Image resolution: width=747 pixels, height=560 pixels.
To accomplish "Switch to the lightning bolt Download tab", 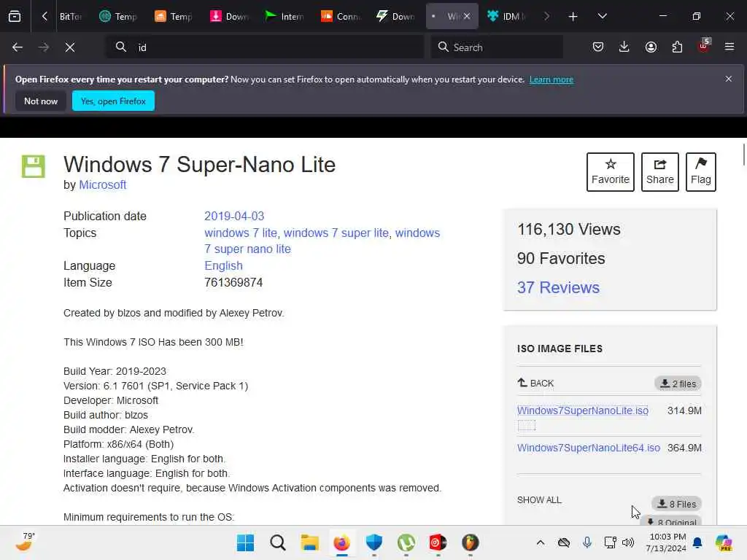I will (x=395, y=16).
